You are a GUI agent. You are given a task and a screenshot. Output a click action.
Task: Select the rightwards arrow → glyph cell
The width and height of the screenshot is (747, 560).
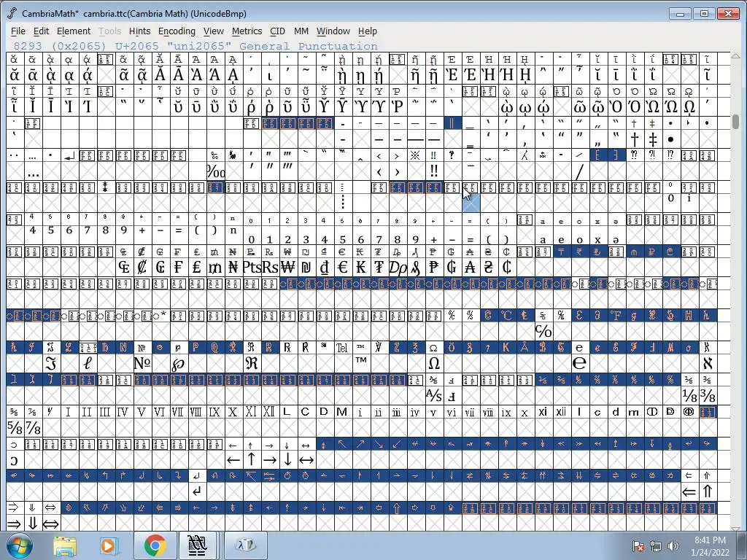(x=270, y=460)
